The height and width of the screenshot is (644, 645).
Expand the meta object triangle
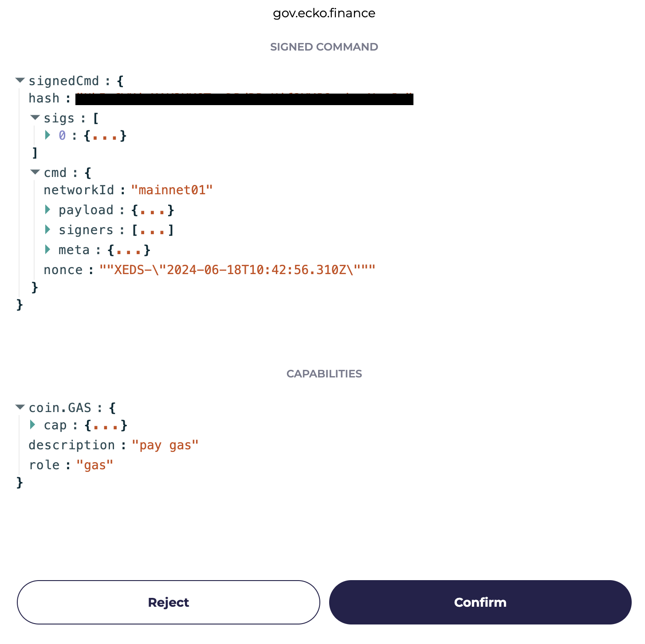pyautogui.click(x=48, y=249)
